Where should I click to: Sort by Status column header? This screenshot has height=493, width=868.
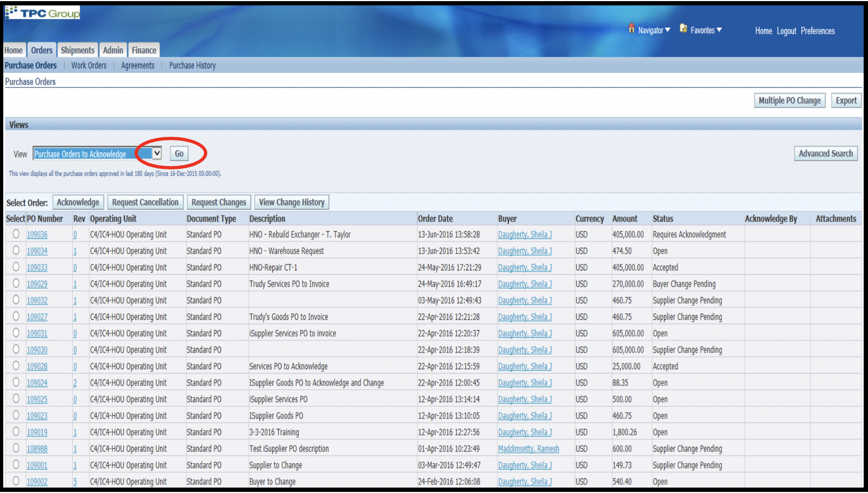coord(663,218)
